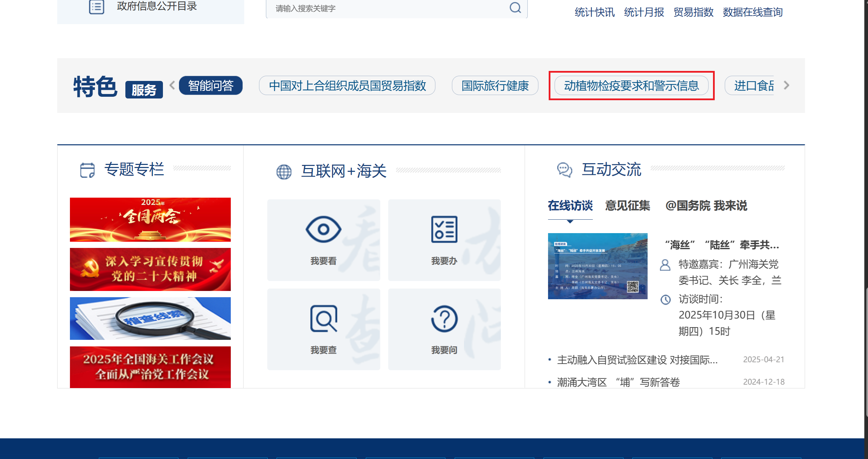Viewport: 868px width, 459px height.
Task: Open the 统计月报 link
Action: pos(644,12)
